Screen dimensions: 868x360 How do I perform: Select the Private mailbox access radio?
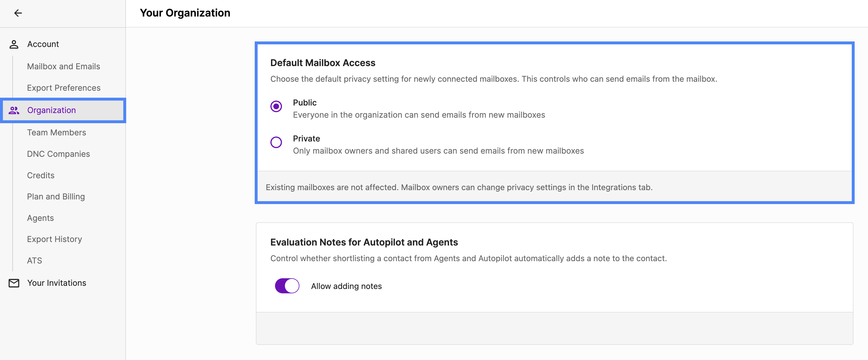click(x=276, y=142)
